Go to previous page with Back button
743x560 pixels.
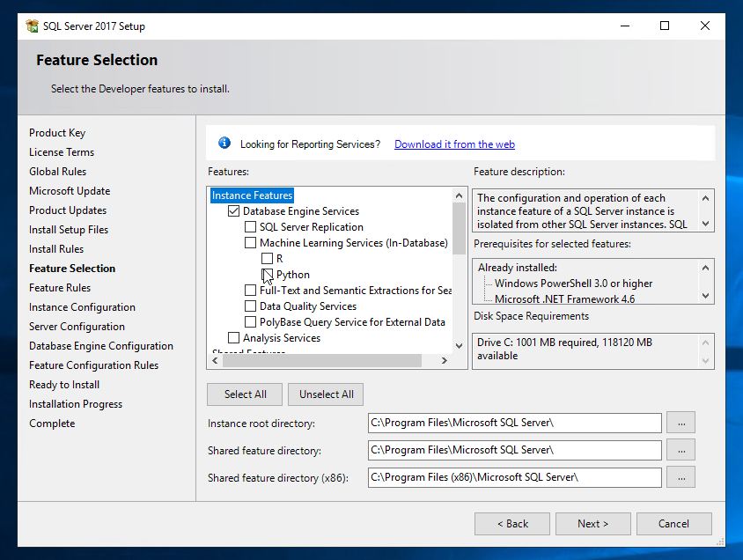click(512, 524)
